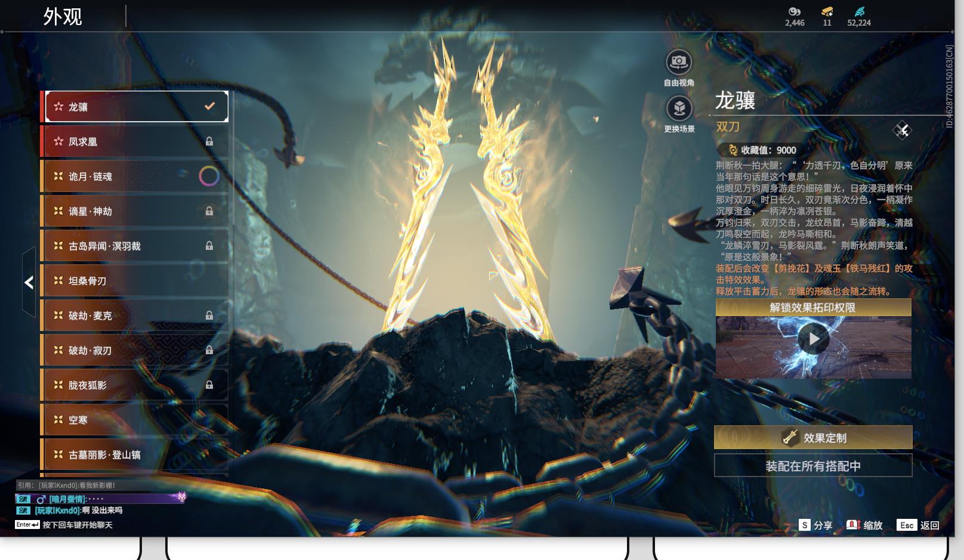The width and height of the screenshot is (964, 560).
Task: Click the wrench icon on 效果定制
Action: pyautogui.click(x=790, y=437)
